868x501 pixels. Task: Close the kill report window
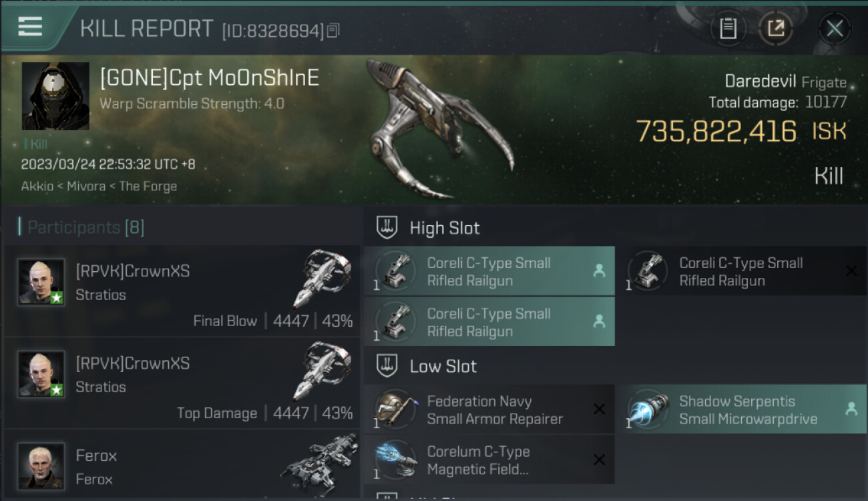(x=835, y=28)
